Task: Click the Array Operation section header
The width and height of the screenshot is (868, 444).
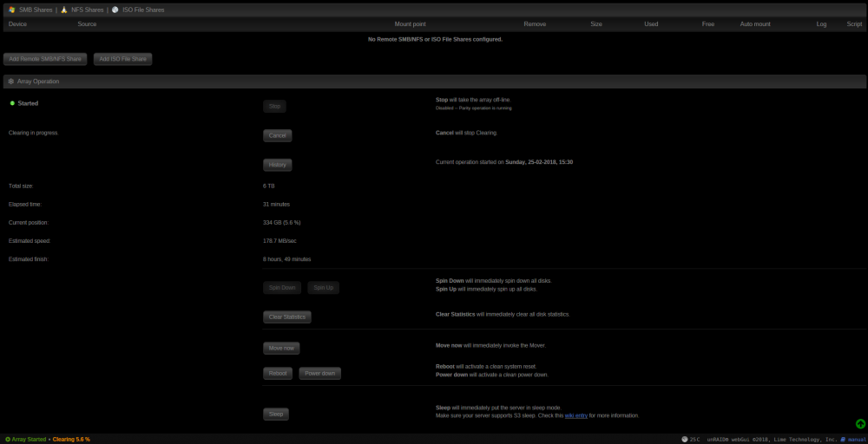Action: [x=435, y=82]
